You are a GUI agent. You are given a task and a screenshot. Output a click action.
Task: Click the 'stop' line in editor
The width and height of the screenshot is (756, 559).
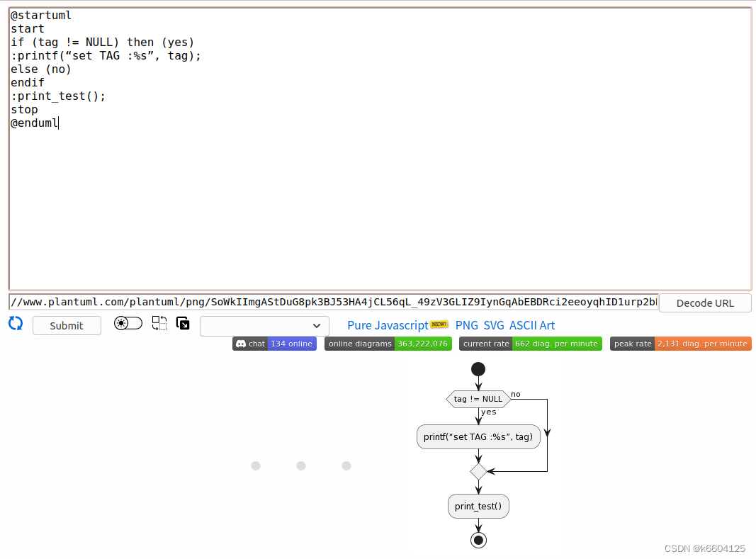click(24, 110)
